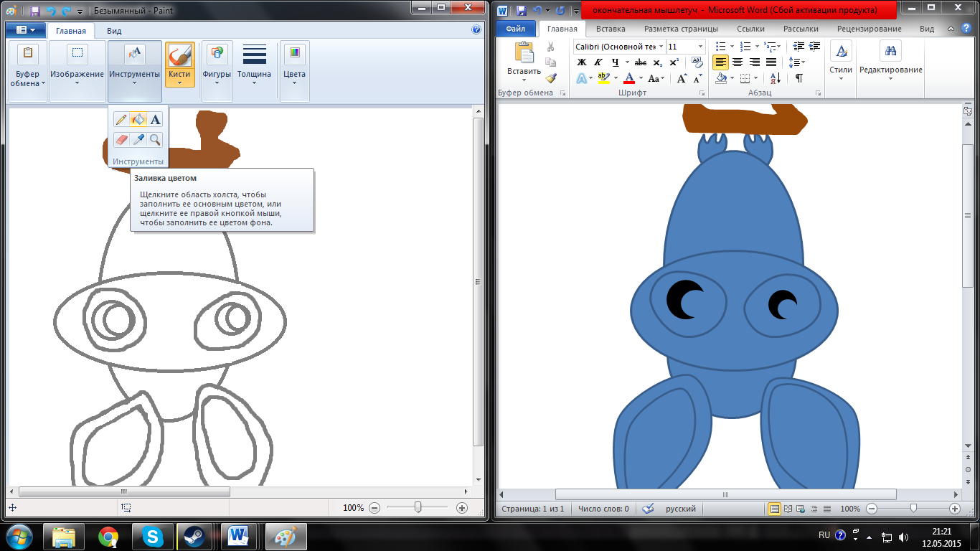This screenshot has width=980, height=551.
Task: Open Styles (Стили) dropdown in Word
Action: [841, 61]
